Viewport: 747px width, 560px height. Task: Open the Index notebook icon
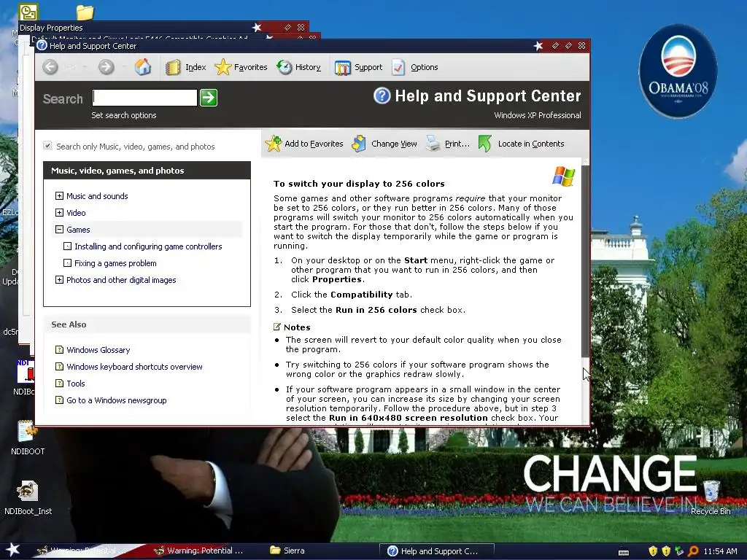(x=173, y=67)
